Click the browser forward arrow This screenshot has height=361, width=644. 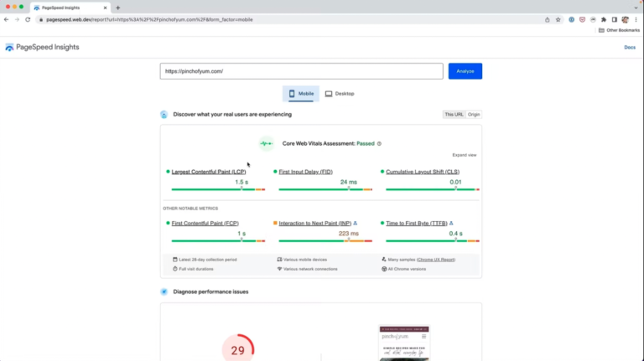(x=17, y=20)
